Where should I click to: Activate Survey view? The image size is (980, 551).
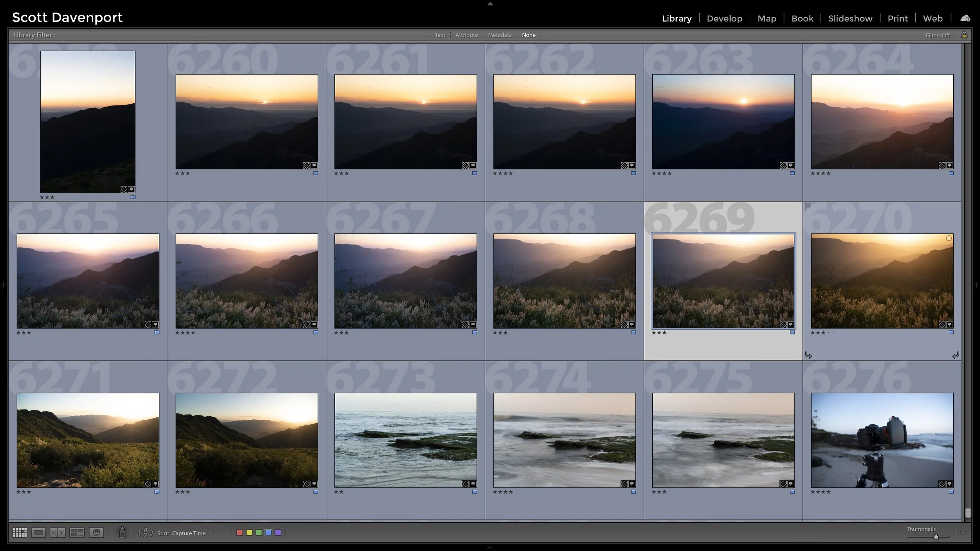pyautogui.click(x=77, y=532)
